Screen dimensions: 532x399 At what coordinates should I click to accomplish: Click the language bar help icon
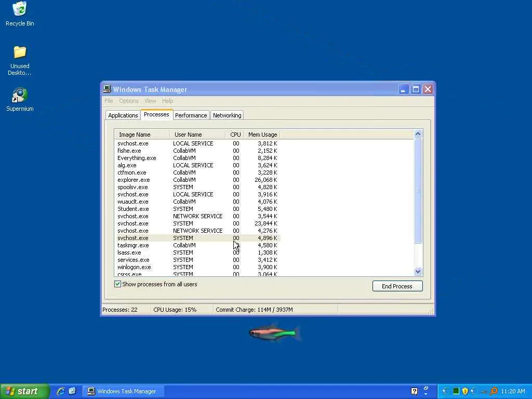point(414,391)
